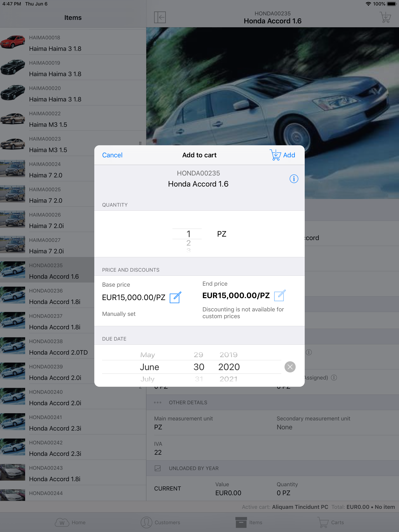Tap the Unloaded By Year chart icon

tap(158, 468)
